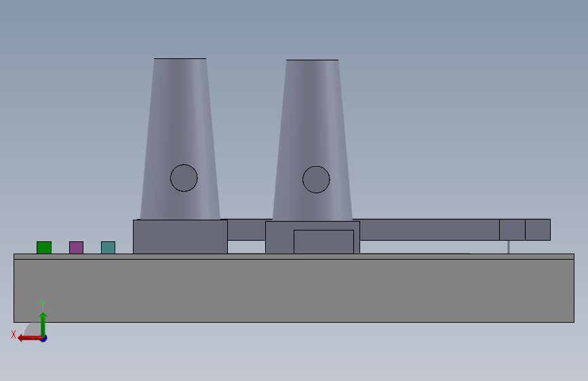Select the circular hole on the right tower

pyautogui.click(x=316, y=179)
